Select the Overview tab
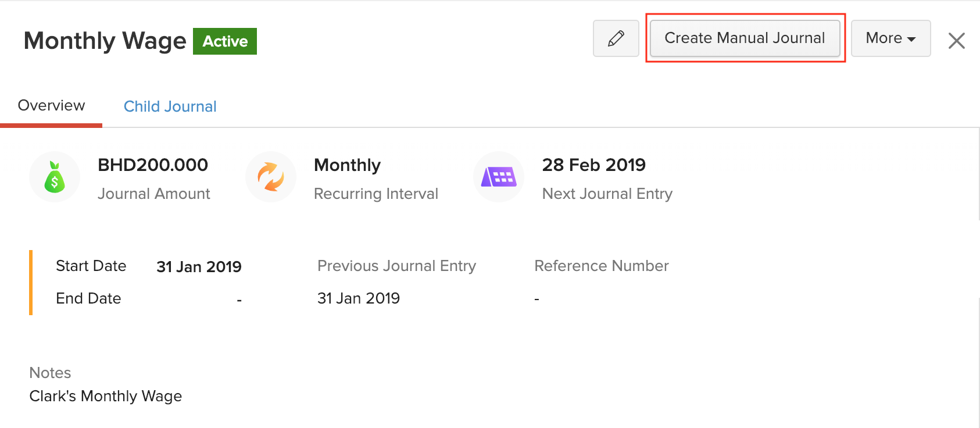The width and height of the screenshot is (980, 428). (x=51, y=105)
